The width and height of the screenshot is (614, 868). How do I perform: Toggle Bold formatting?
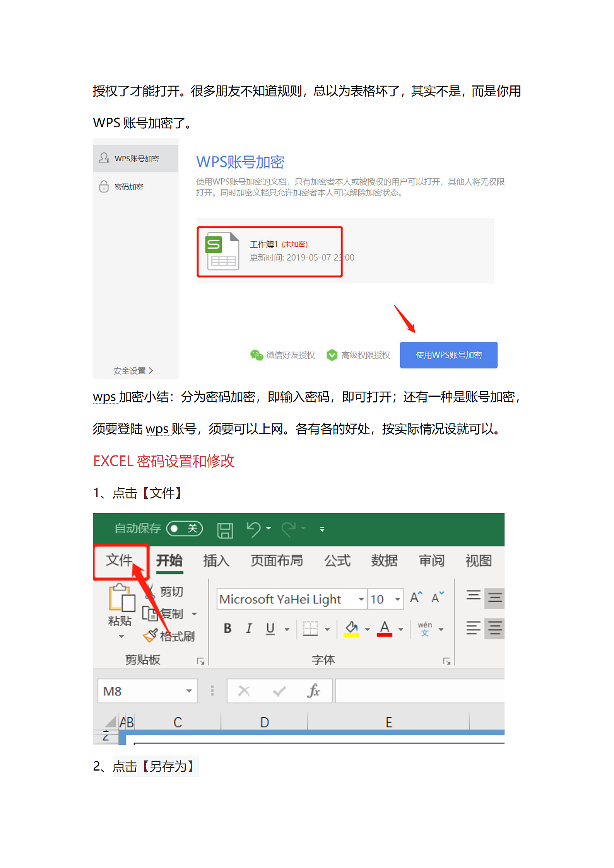[x=227, y=629]
